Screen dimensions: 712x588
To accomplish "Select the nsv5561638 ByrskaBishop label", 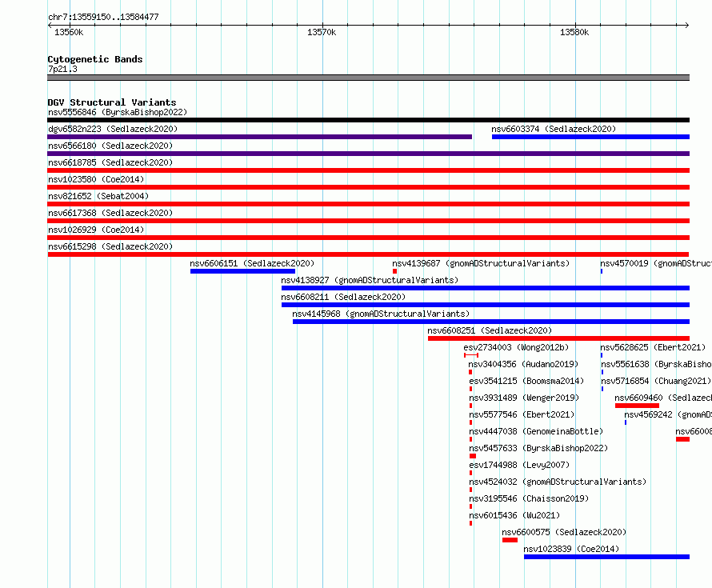I will [656, 364].
